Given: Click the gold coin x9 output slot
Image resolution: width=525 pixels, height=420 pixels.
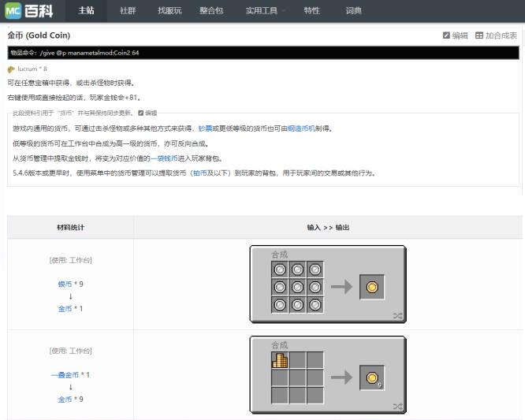Looking at the screenshot, I should [372, 377].
